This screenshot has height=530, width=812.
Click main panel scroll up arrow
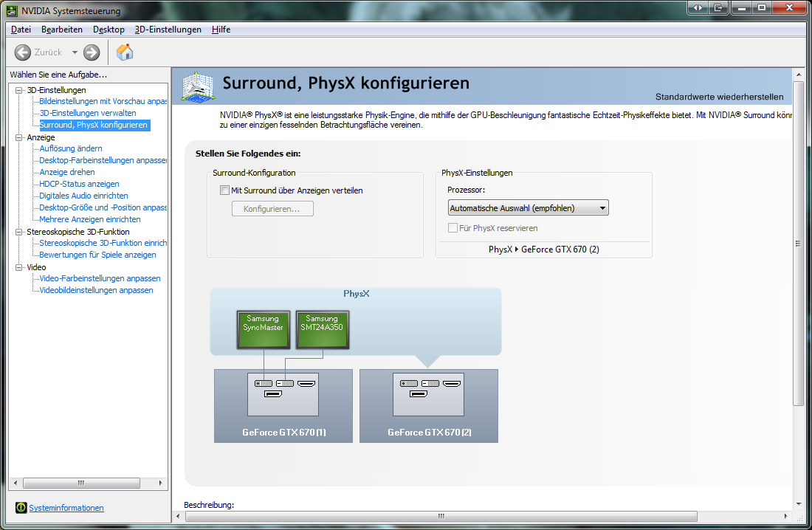pyautogui.click(x=799, y=75)
